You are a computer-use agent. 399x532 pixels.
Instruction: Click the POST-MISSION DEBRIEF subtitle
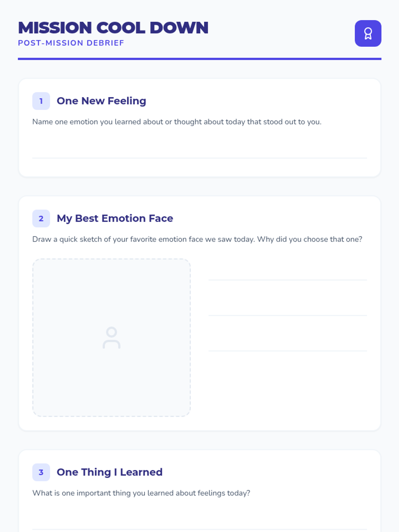[x=71, y=43]
